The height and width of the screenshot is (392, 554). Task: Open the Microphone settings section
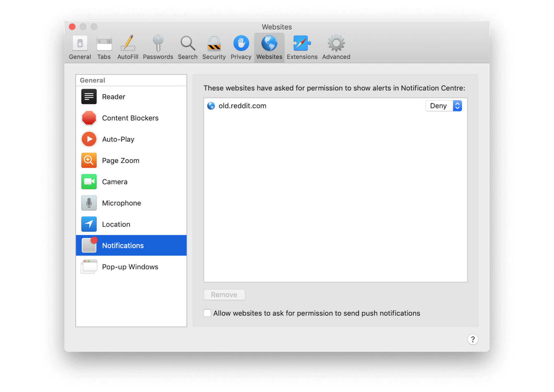[x=121, y=203]
